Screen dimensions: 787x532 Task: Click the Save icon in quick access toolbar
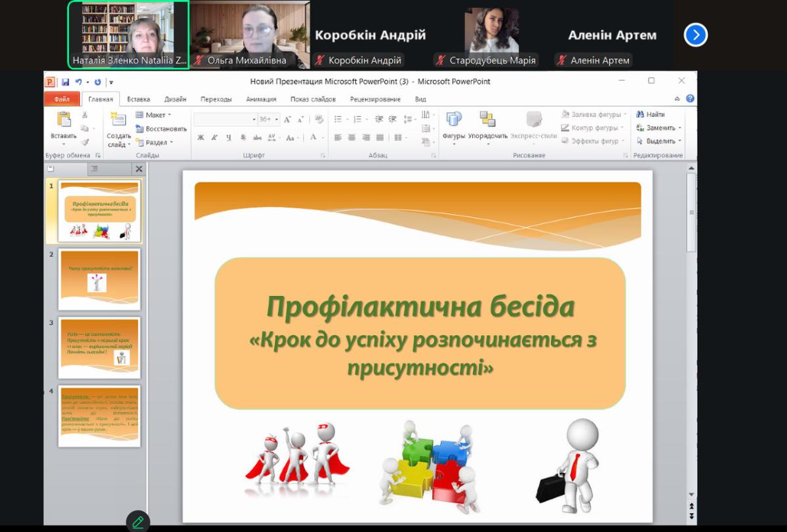66,82
